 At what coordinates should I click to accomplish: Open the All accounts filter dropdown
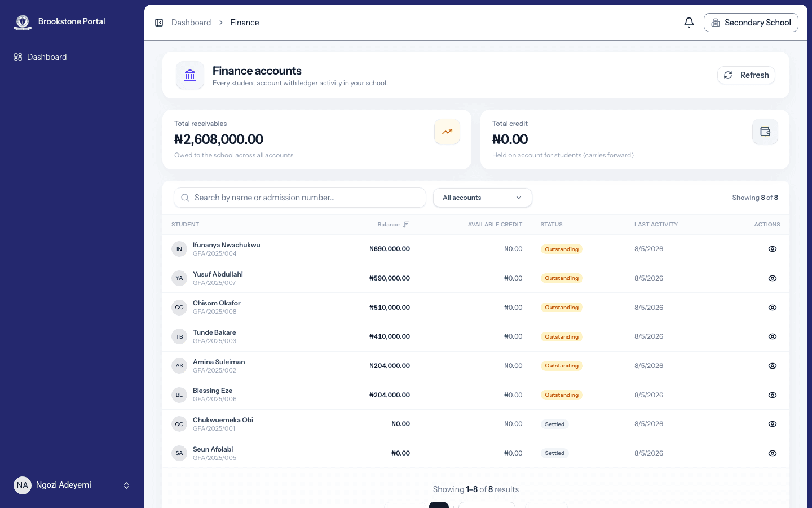(x=483, y=198)
